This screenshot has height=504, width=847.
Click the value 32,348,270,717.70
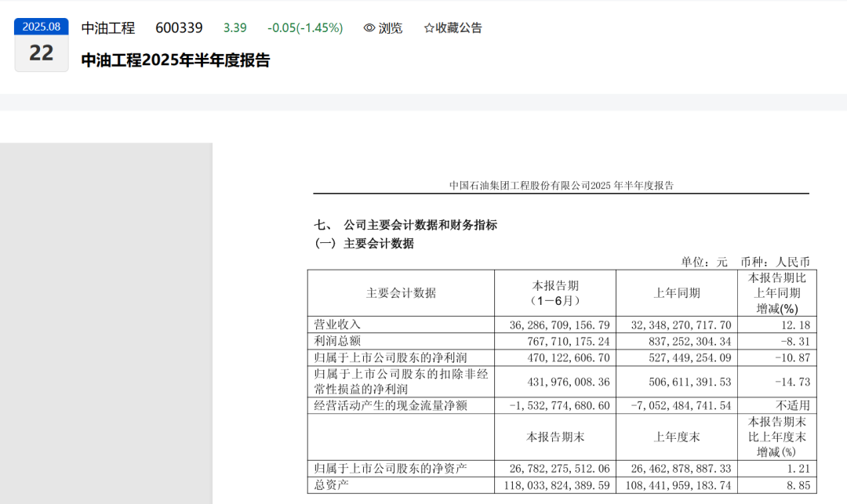(x=682, y=325)
